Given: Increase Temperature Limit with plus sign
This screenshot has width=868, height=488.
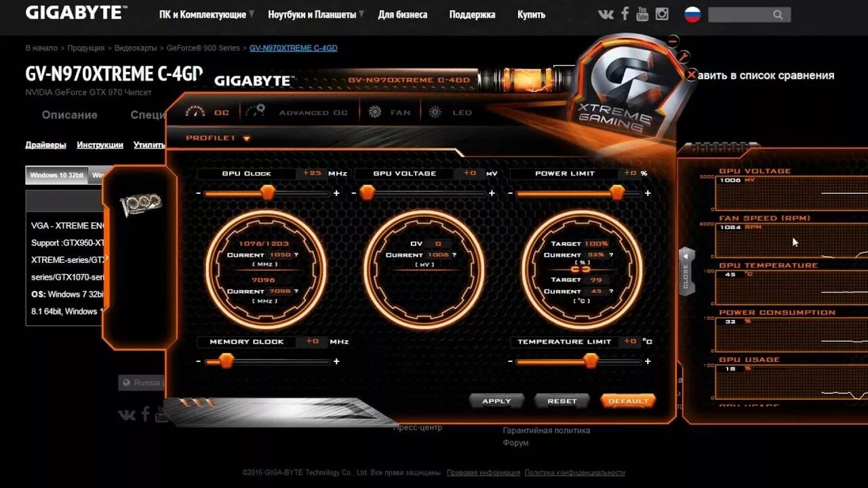Looking at the screenshot, I should pos(648,362).
